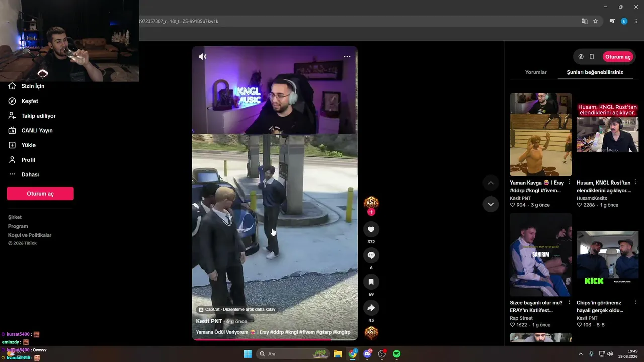Open the Chips'in görünemz video thumbnail
644x362 pixels.
coord(608,255)
